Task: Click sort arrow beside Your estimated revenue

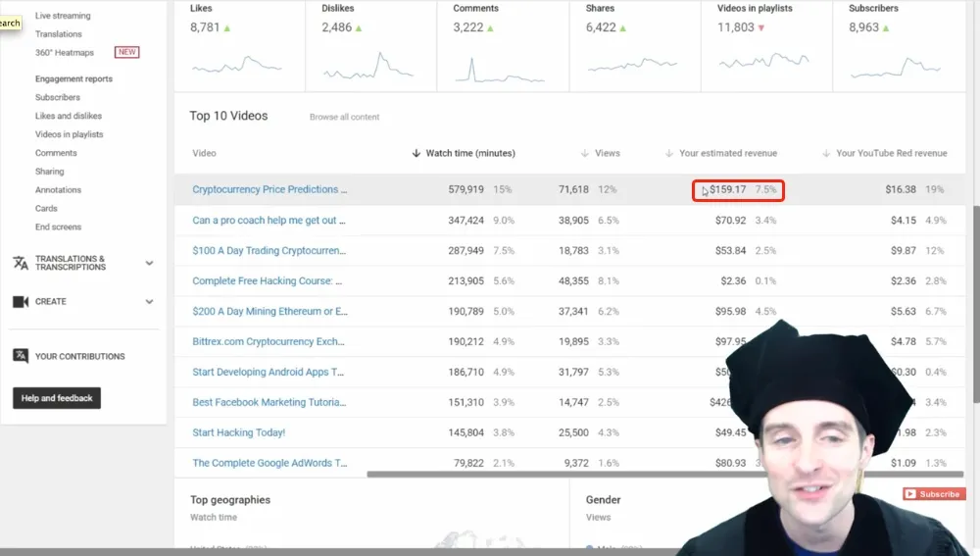Action: pyautogui.click(x=668, y=153)
